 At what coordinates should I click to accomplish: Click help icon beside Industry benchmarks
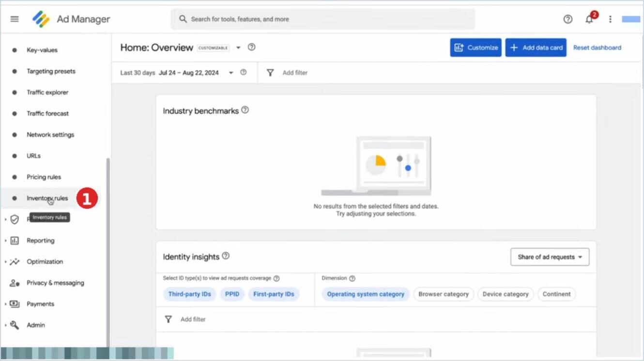point(245,110)
